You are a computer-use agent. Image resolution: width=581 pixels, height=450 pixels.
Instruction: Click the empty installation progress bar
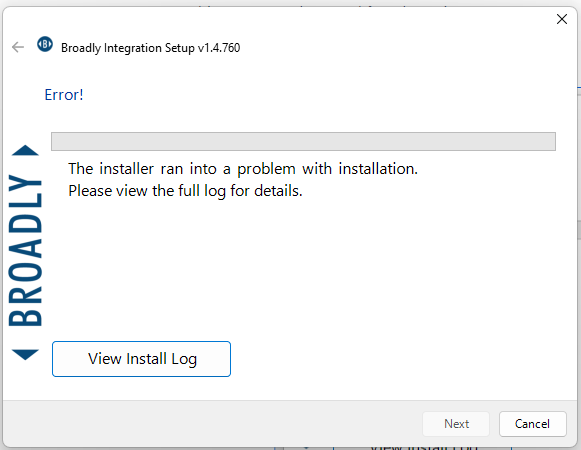[303, 141]
